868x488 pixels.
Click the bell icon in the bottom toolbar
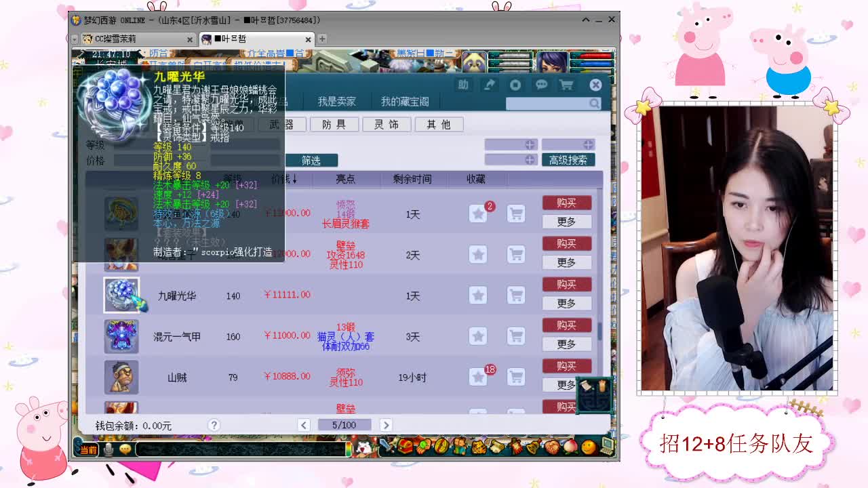click(x=534, y=447)
